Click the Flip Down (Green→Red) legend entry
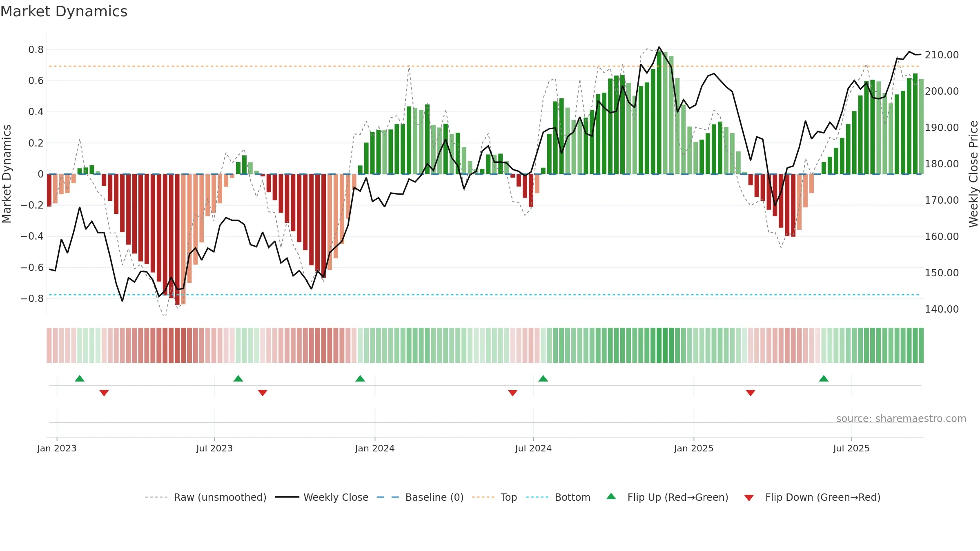This screenshot has width=980, height=551. pyautogui.click(x=812, y=497)
